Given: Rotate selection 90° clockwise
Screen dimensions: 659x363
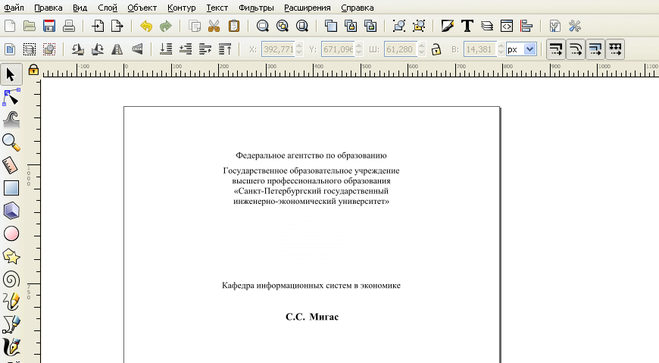Looking at the screenshot, I should pos(97,49).
